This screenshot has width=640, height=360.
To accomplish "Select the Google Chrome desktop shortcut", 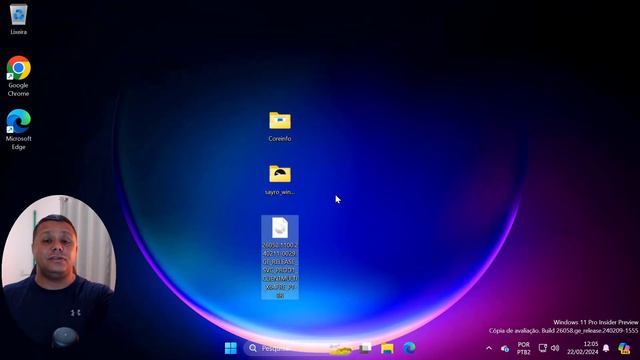I will click(18, 76).
